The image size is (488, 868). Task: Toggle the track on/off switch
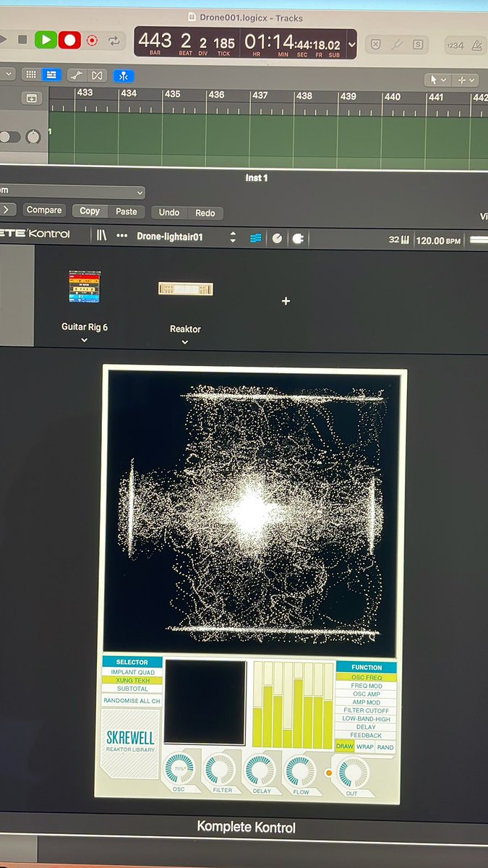click(9, 137)
